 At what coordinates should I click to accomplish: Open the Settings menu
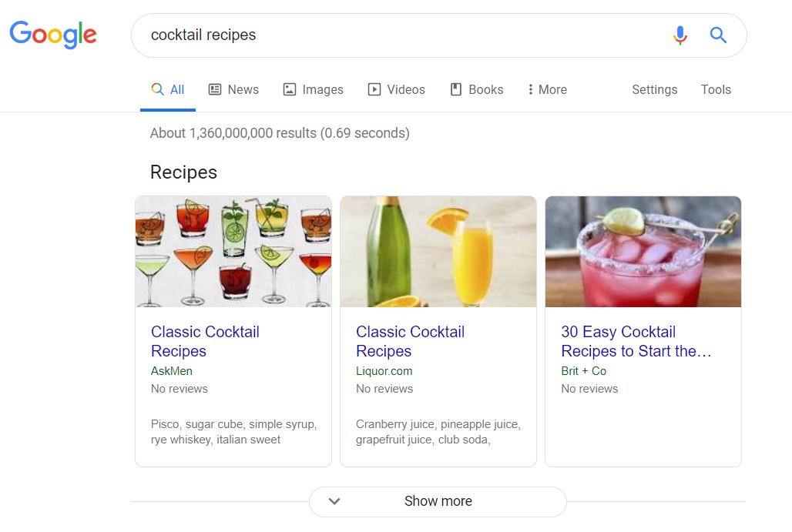(x=655, y=89)
